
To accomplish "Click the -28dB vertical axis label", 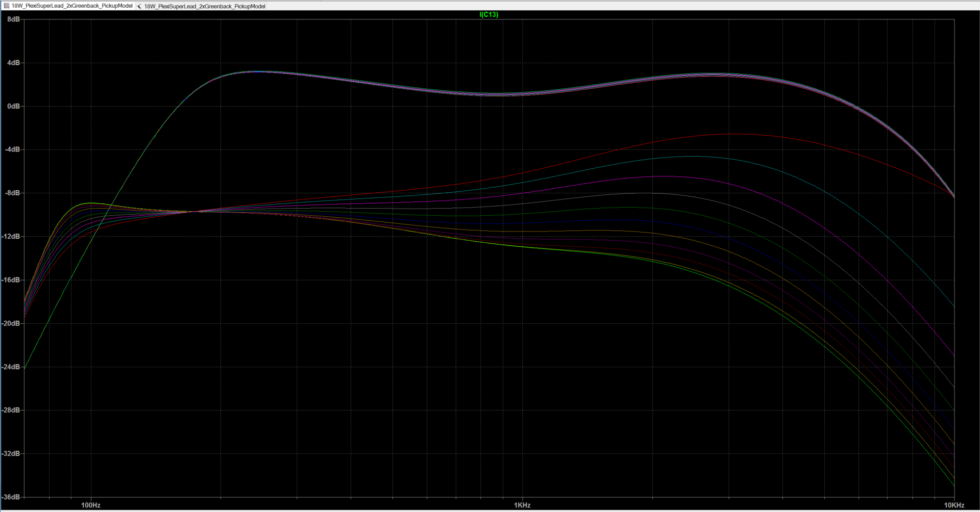I will tap(11, 410).
